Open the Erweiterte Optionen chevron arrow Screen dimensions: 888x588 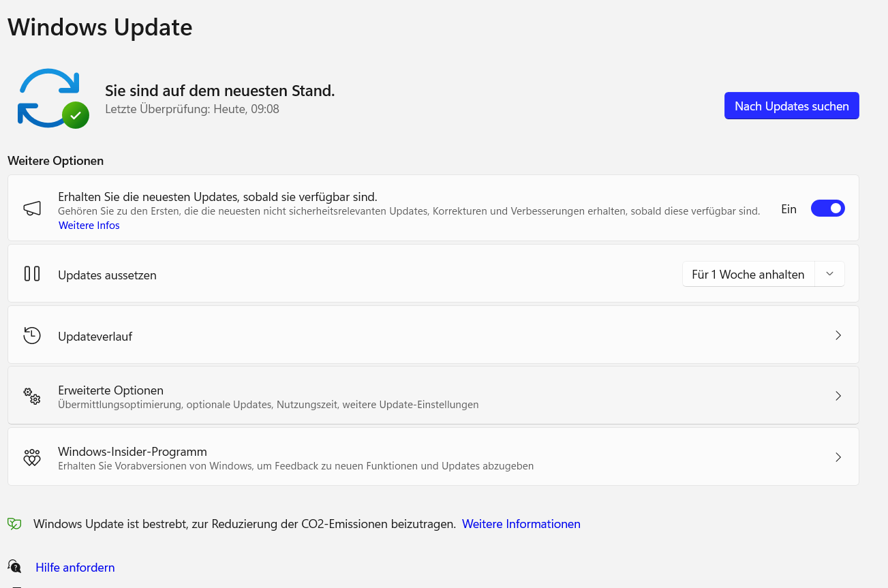(x=838, y=396)
